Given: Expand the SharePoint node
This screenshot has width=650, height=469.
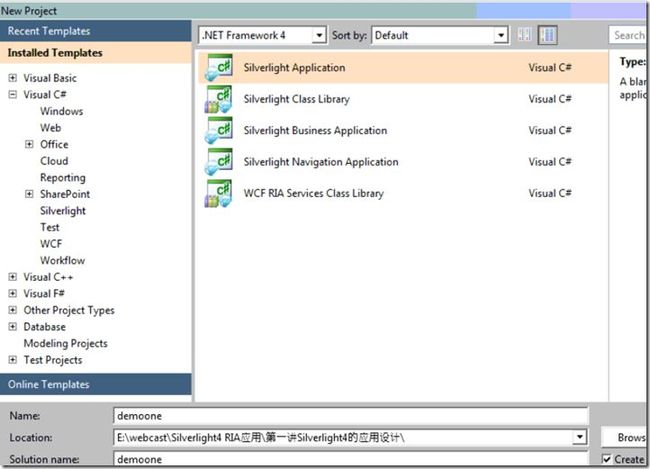Looking at the screenshot, I should click(29, 194).
